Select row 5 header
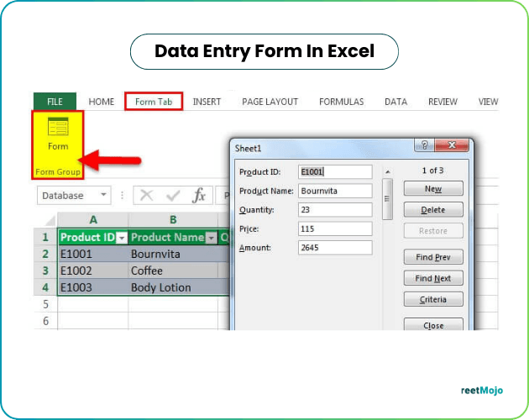529x420 pixels. [x=45, y=304]
